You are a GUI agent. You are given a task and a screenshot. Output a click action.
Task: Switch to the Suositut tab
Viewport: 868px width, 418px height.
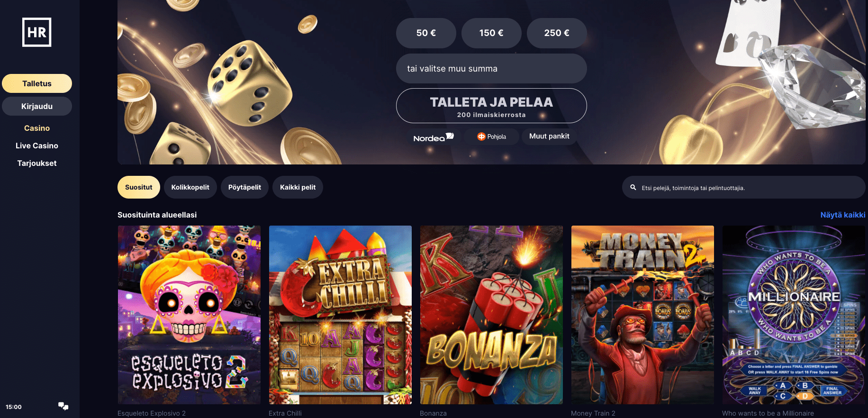click(x=139, y=187)
